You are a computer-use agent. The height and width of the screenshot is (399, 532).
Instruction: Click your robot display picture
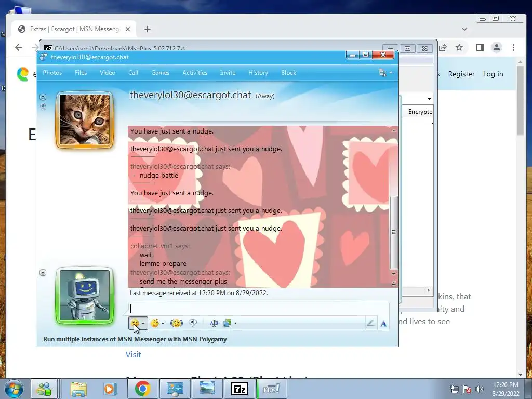tap(85, 295)
